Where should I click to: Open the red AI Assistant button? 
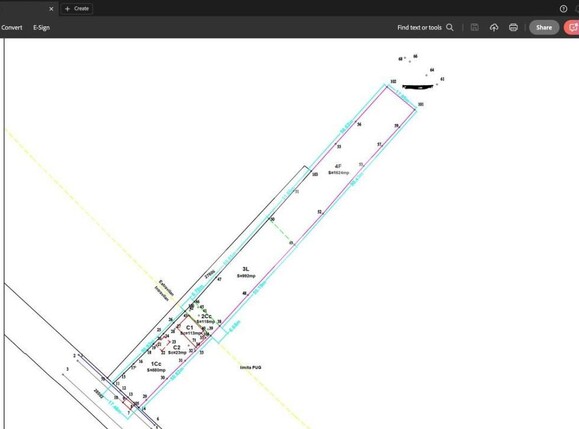tap(572, 27)
